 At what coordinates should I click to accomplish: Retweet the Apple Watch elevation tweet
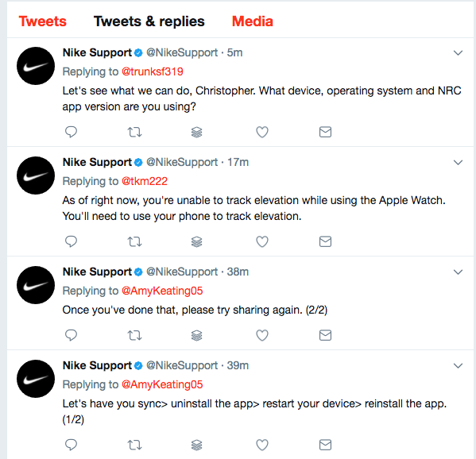coord(134,241)
